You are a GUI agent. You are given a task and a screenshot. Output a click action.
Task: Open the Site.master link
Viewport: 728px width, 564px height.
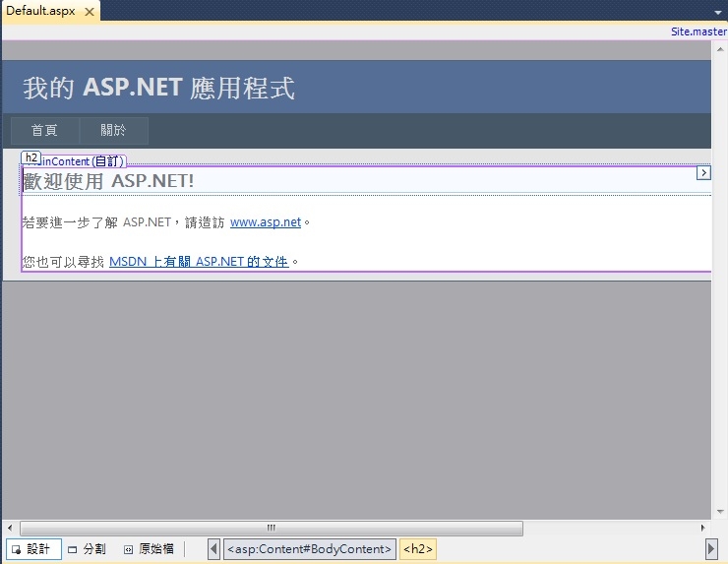[698, 31]
